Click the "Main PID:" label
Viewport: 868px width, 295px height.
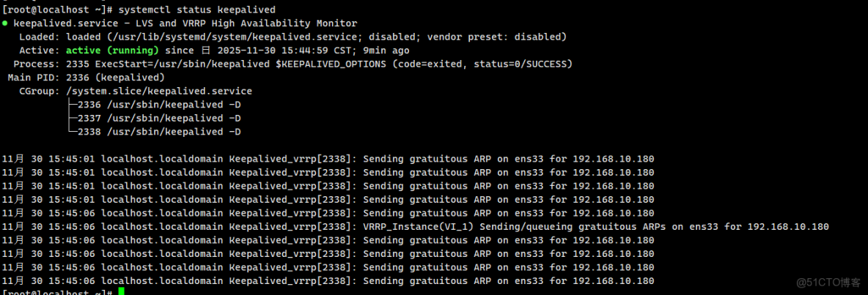tap(34, 78)
